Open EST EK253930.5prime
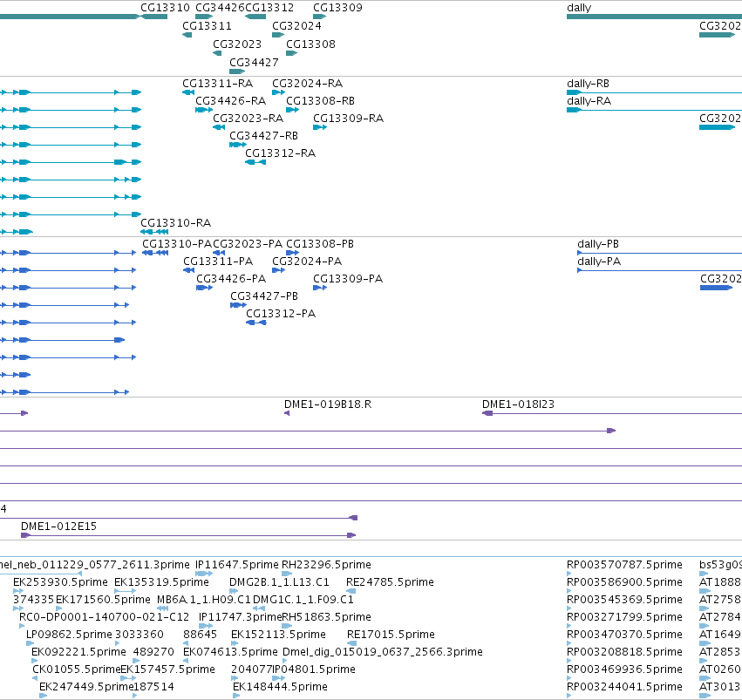742x700 pixels. (x=60, y=582)
